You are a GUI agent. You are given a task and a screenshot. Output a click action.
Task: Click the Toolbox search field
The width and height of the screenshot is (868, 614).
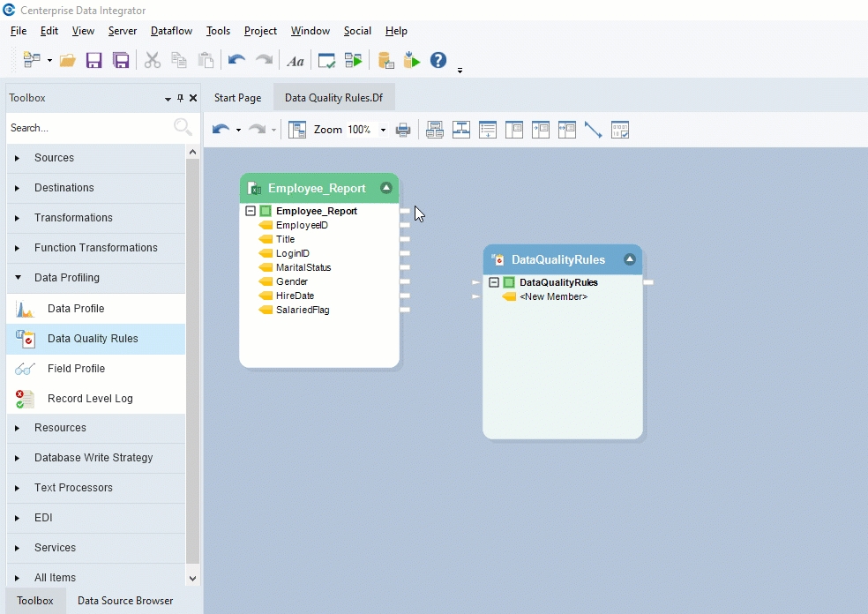click(x=88, y=128)
